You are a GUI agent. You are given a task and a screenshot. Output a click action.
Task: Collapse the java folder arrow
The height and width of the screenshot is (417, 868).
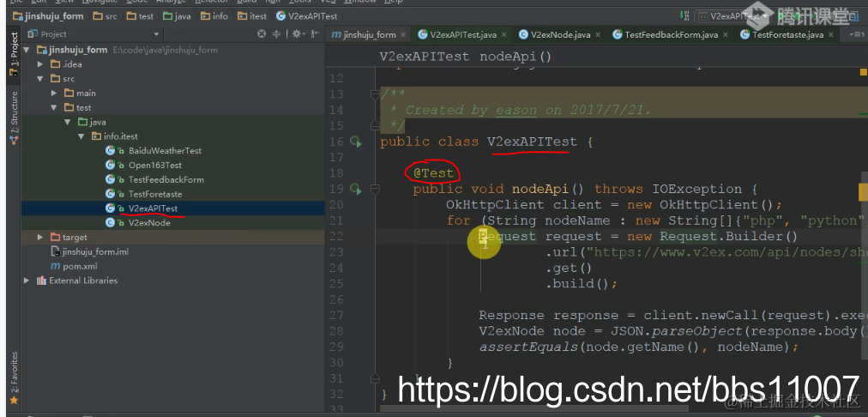68,122
